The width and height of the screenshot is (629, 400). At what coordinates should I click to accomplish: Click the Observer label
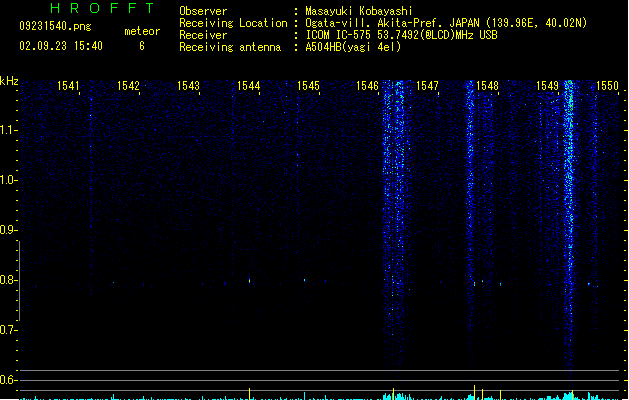(203, 11)
